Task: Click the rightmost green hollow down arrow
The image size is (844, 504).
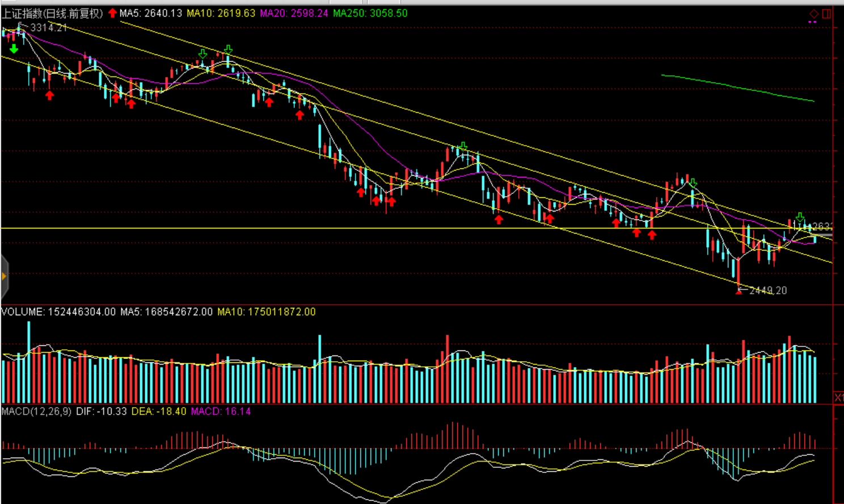Action: pyautogui.click(x=800, y=217)
